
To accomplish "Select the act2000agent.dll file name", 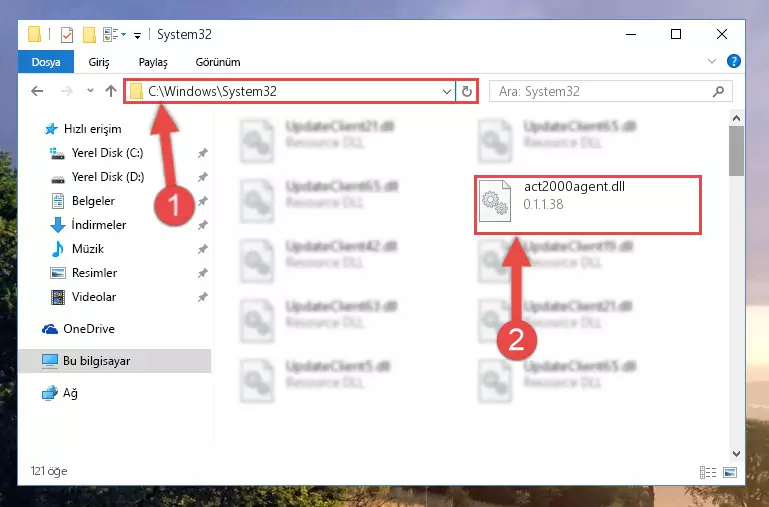I will pyautogui.click(x=574, y=186).
